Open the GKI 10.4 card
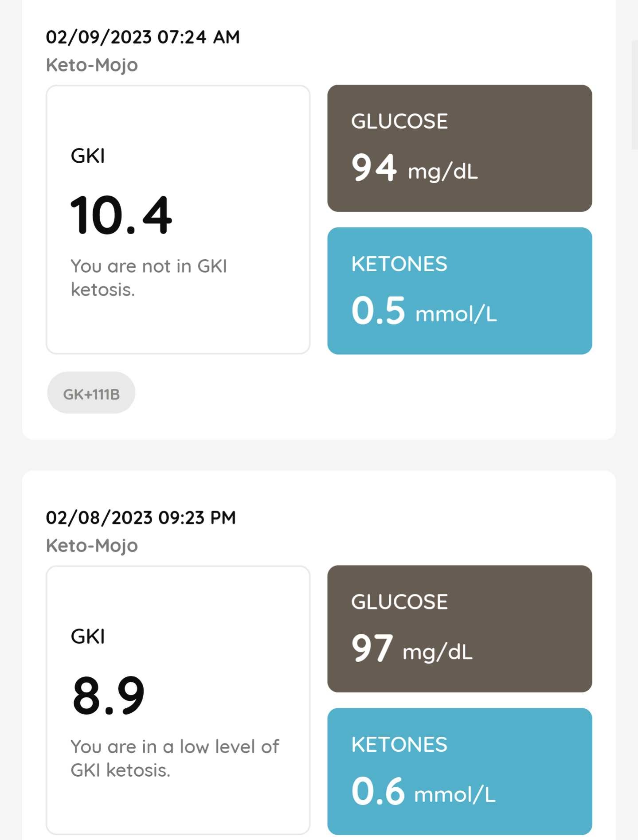Image resolution: width=638 pixels, height=840 pixels. 178,219
